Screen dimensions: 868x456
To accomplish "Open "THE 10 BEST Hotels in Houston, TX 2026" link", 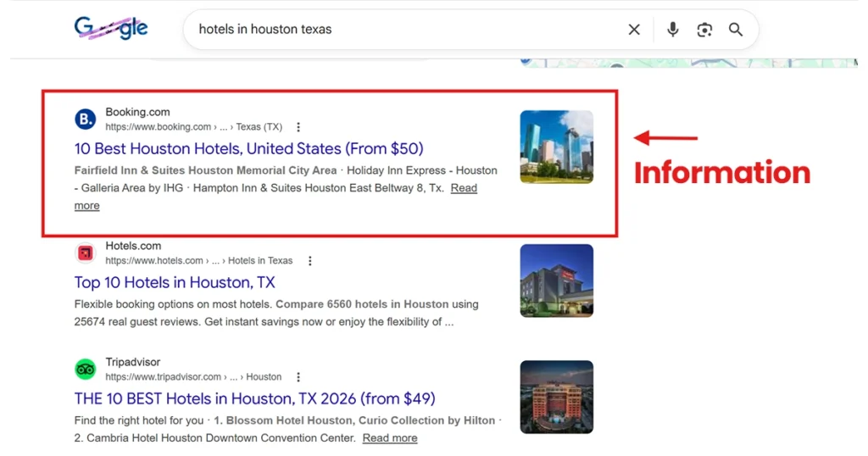I will 254,398.
